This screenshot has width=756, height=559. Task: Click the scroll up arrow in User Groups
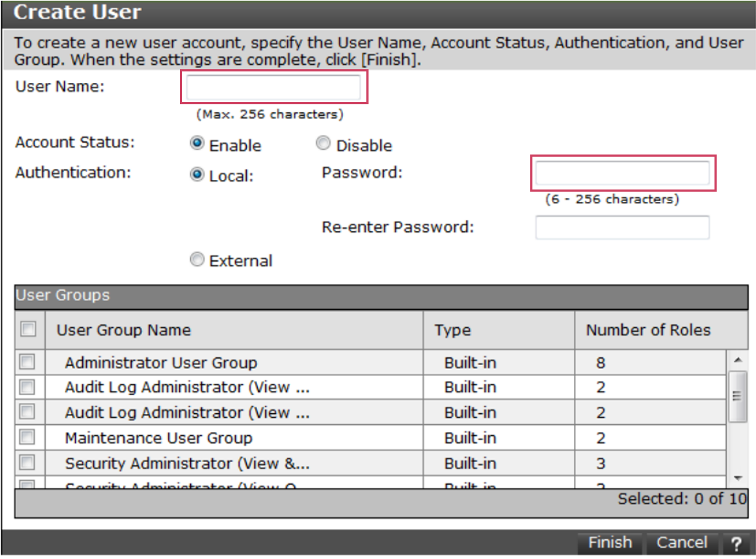(x=737, y=360)
